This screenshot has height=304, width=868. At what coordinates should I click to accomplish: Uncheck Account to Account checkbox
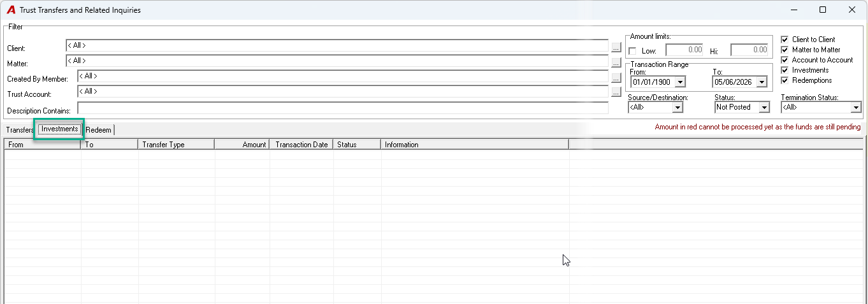(x=785, y=60)
